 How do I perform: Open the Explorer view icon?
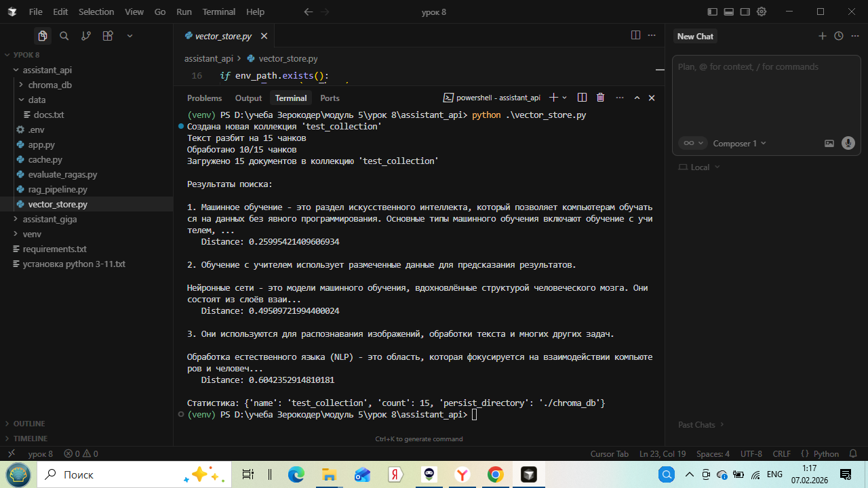click(x=43, y=36)
